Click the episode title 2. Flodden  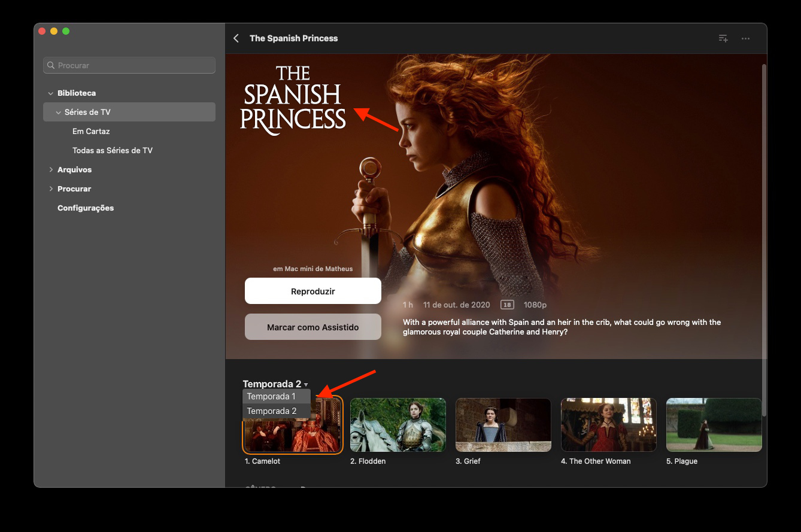tap(368, 461)
